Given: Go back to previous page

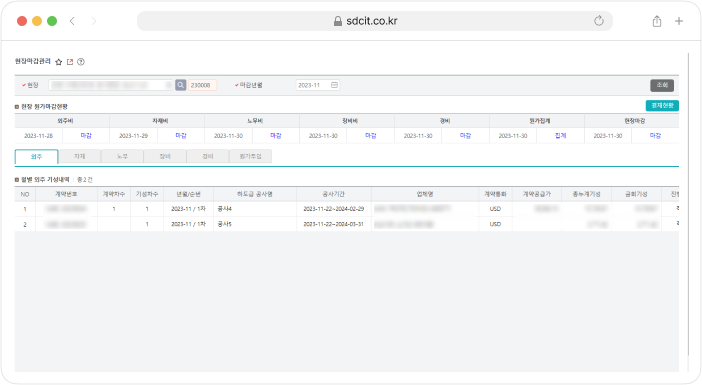Looking at the screenshot, I should 72,21.
